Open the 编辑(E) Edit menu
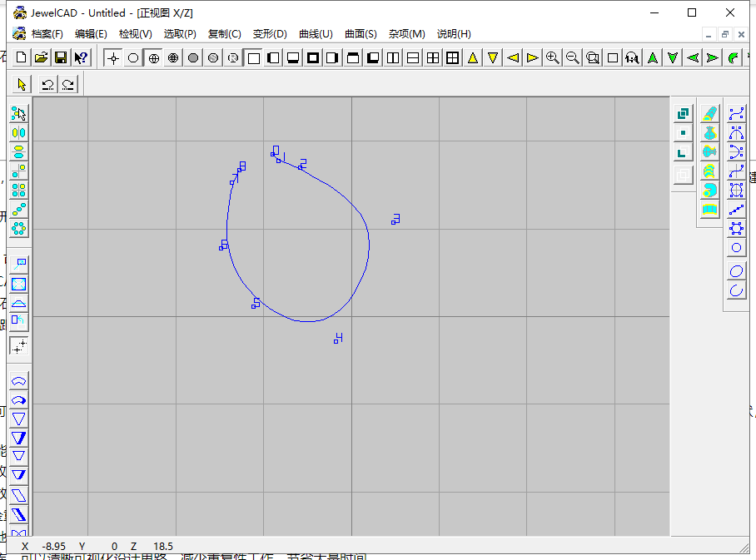756x560 pixels. [x=91, y=34]
